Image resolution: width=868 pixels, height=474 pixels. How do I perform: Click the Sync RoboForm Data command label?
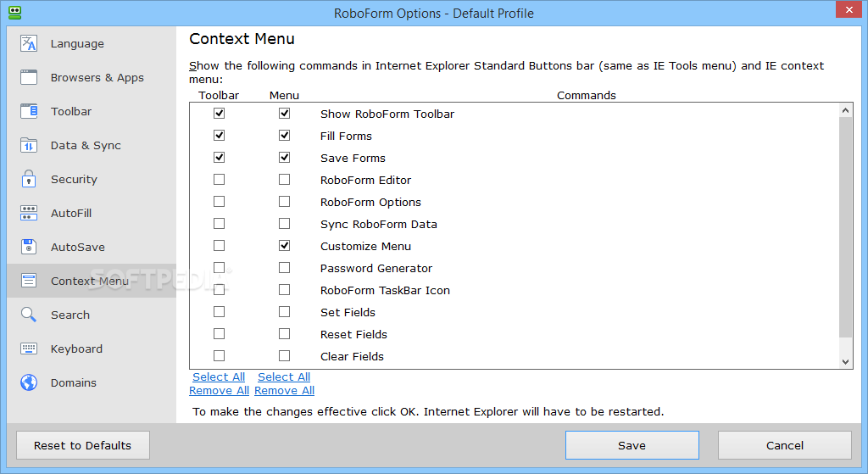(x=379, y=224)
